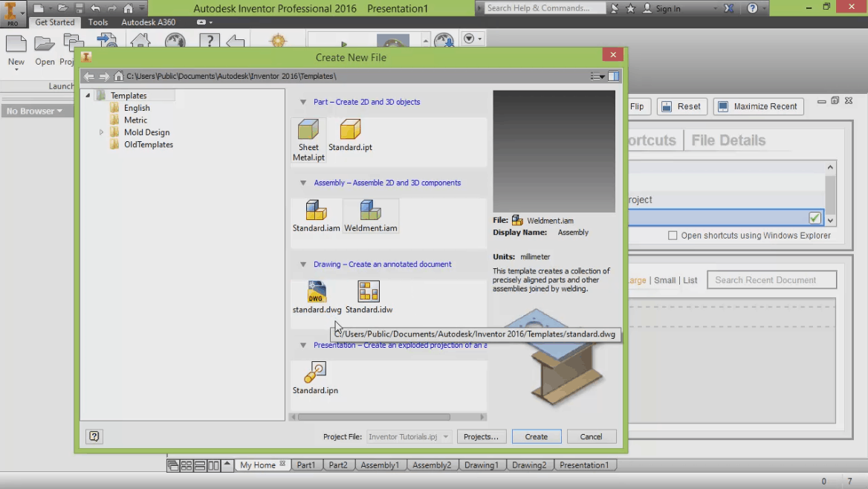Collapse the Part section of templates
The height and width of the screenshot is (489, 868).
(302, 102)
